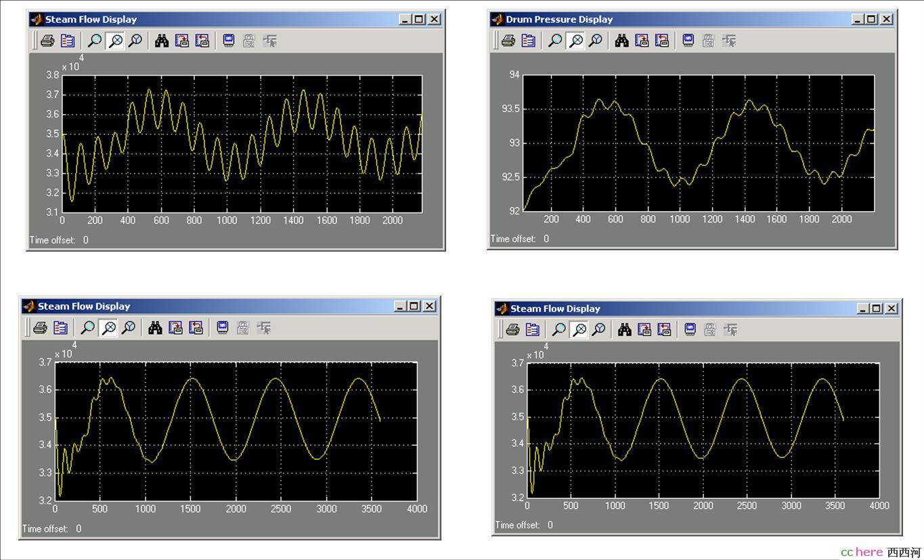Print the bottom-left Steam Flow Display scope

click(40, 328)
